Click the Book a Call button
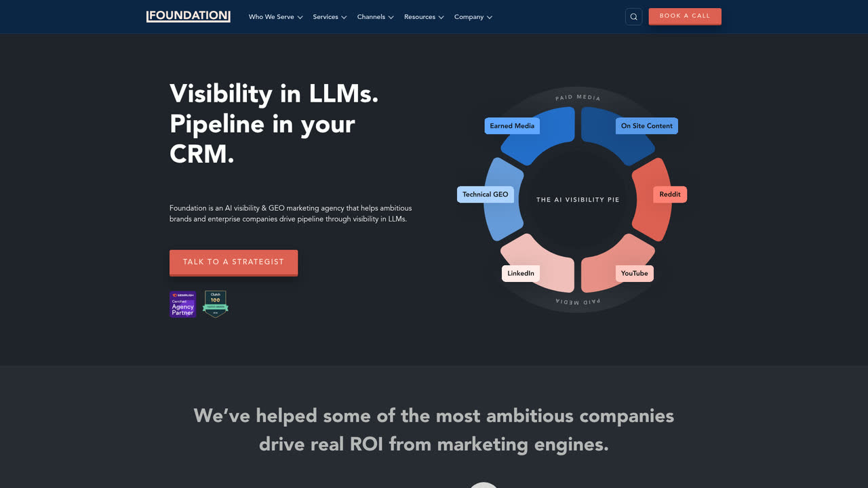The image size is (868, 488). (x=685, y=16)
